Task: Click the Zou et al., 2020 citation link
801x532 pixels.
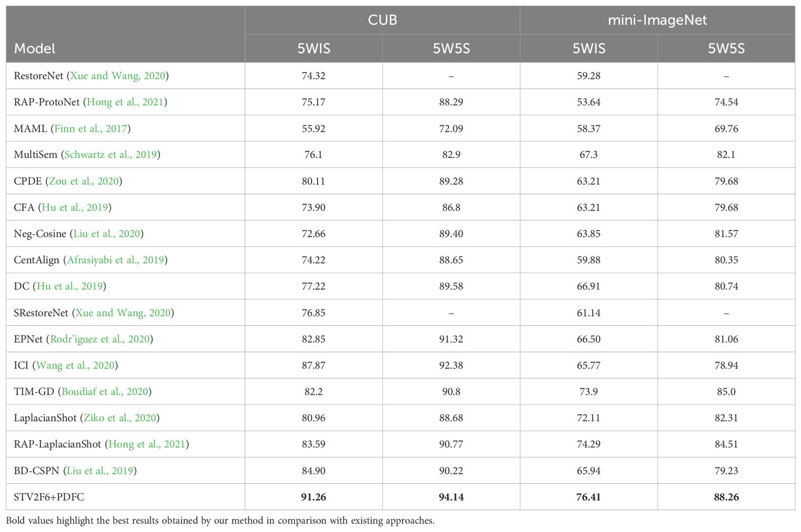Action: click(84, 181)
